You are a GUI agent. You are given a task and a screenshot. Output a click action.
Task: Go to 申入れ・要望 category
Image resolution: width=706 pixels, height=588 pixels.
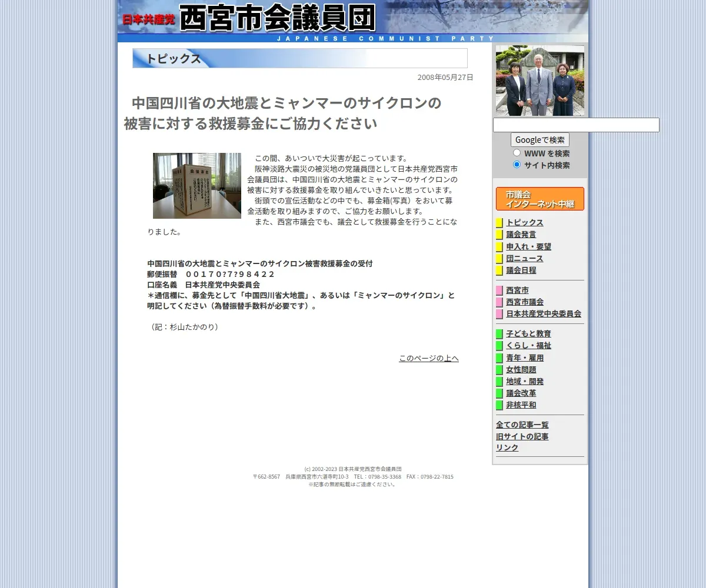click(x=529, y=247)
